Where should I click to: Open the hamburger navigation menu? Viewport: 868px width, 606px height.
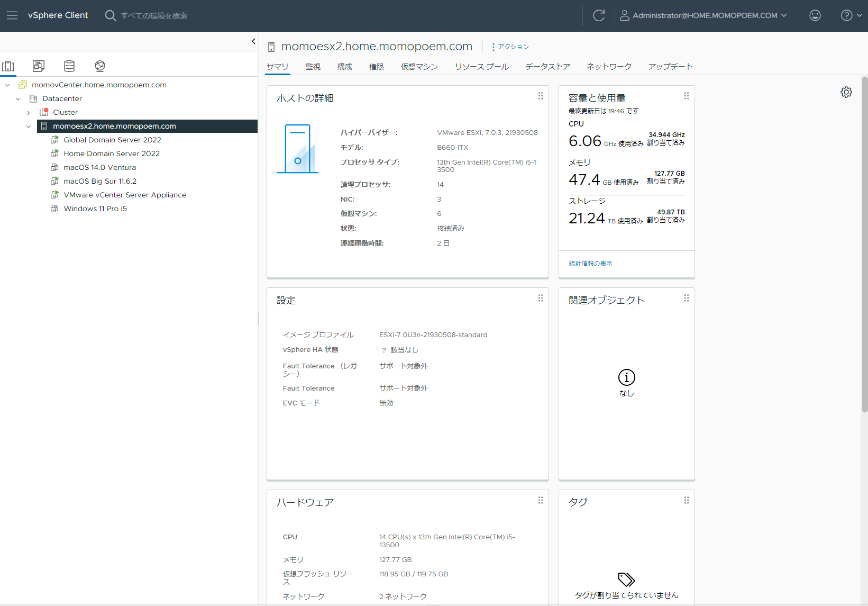point(12,15)
